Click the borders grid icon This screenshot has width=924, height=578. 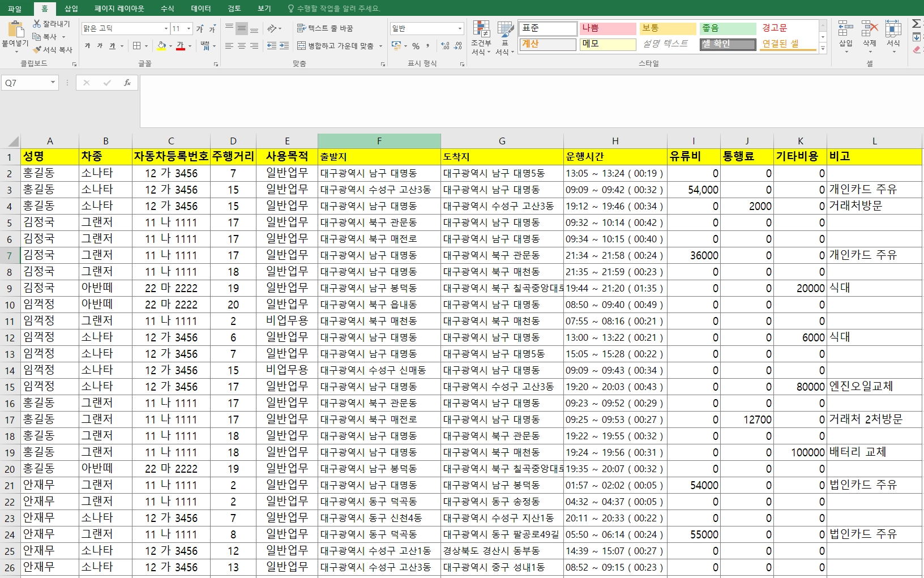click(136, 46)
